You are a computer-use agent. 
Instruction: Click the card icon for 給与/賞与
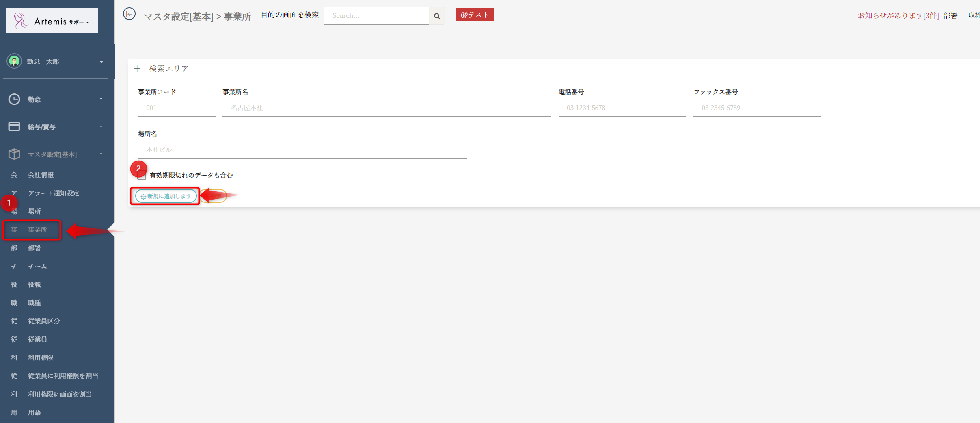point(14,126)
